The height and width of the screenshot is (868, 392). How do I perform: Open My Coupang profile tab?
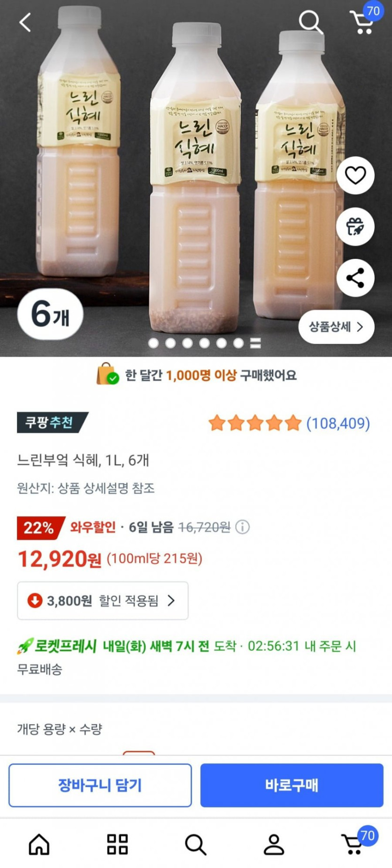pyautogui.click(x=274, y=844)
